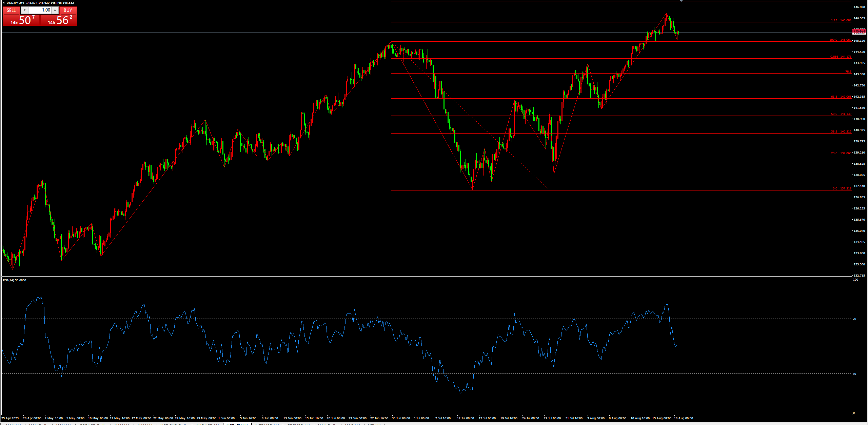This screenshot has height=425, width=868.
Task: Select the 0.0 137.211 Fibonacci level label
Action: click(842, 188)
